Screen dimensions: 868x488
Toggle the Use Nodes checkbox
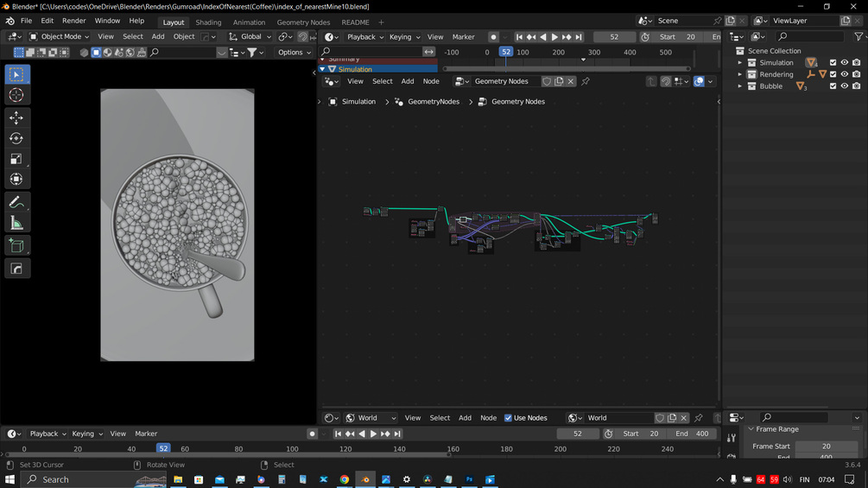tap(508, 418)
